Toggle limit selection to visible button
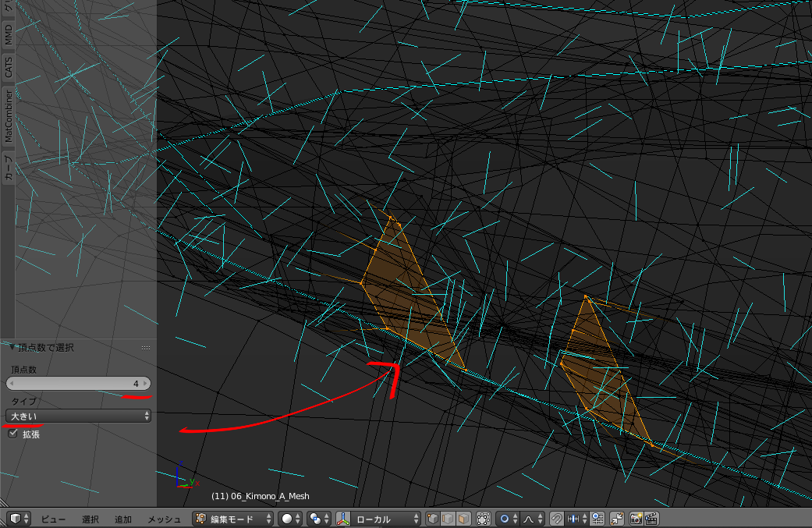812x528 pixels. pos(484,519)
